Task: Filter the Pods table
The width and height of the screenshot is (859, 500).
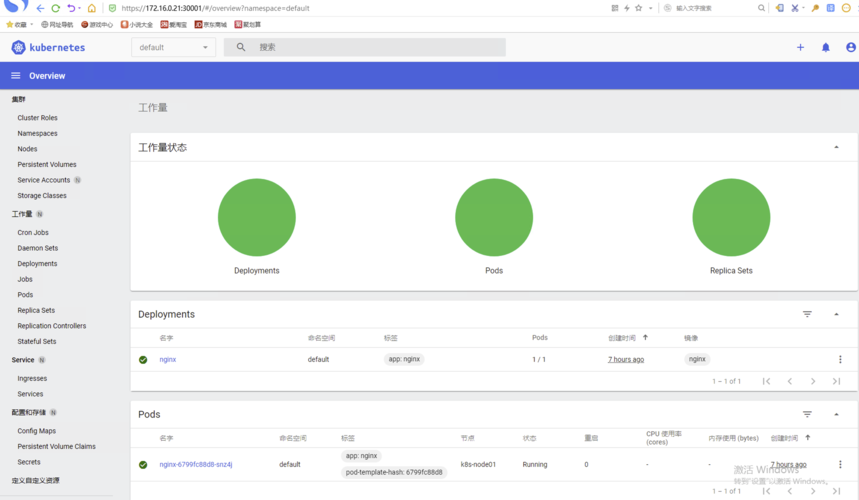Action: tap(807, 415)
